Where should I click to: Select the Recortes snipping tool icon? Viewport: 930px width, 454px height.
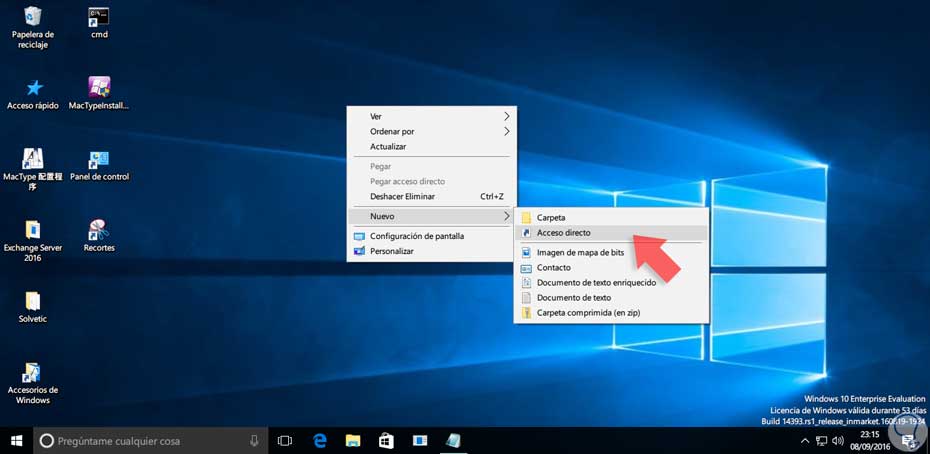click(99, 236)
